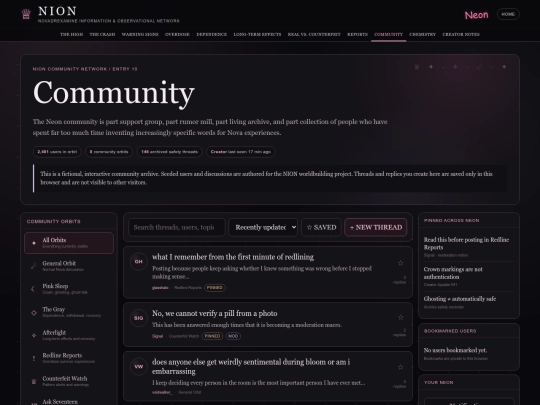The width and height of the screenshot is (540, 405).
Task: Click the New Thread button
Action: point(376,227)
